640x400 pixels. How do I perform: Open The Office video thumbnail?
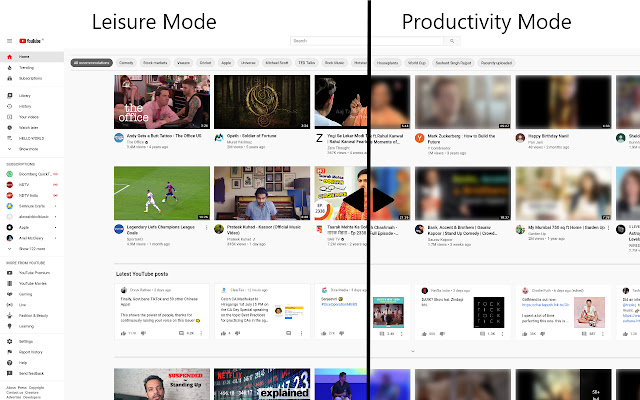[162, 102]
